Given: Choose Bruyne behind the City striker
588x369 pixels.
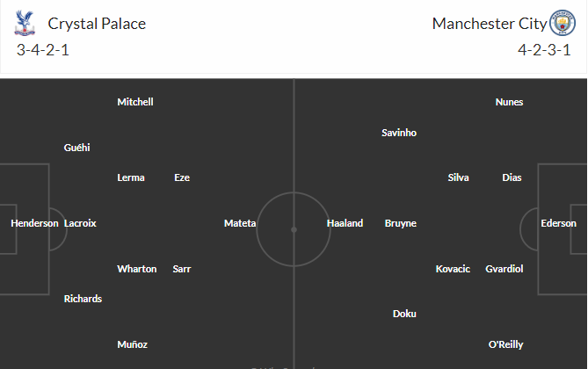Looking at the screenshot, I should tap(401, 223).
